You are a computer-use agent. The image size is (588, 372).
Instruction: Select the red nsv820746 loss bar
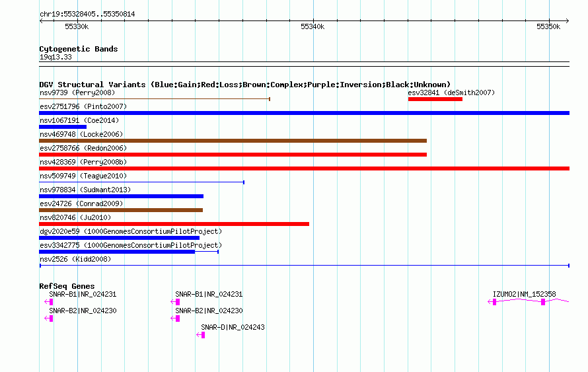[174, 224]
